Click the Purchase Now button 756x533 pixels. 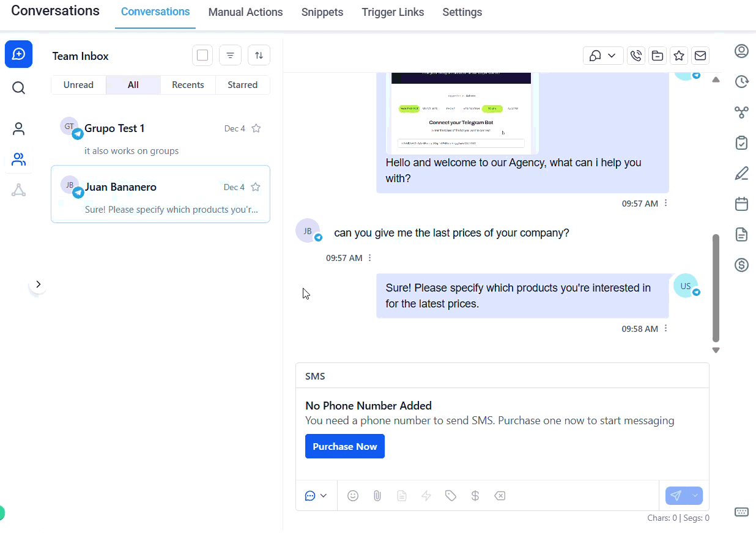345,446
